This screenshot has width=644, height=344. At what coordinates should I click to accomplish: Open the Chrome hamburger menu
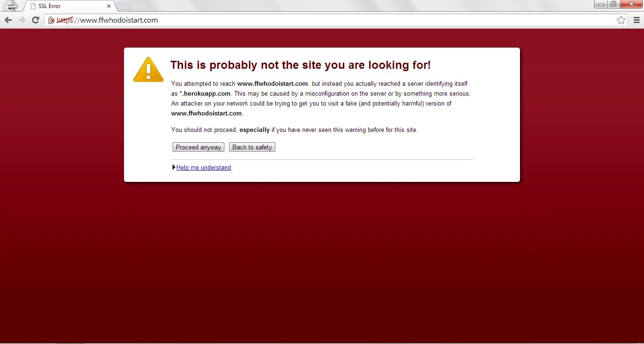click(x=636, y=20)
